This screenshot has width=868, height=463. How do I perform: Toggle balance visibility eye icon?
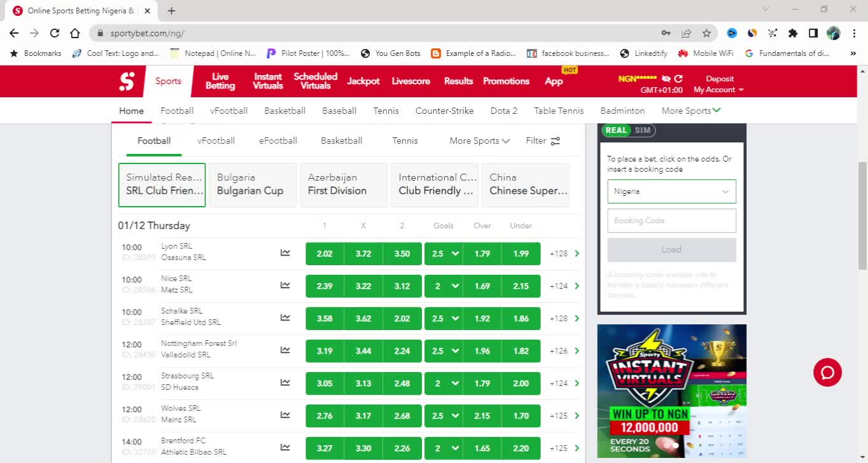click(666, 79)
